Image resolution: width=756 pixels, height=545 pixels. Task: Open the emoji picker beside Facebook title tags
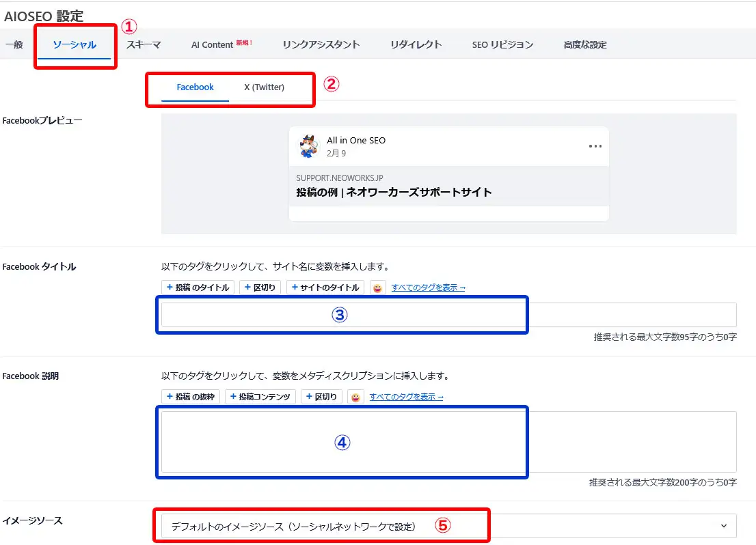(x=377, y=288)
